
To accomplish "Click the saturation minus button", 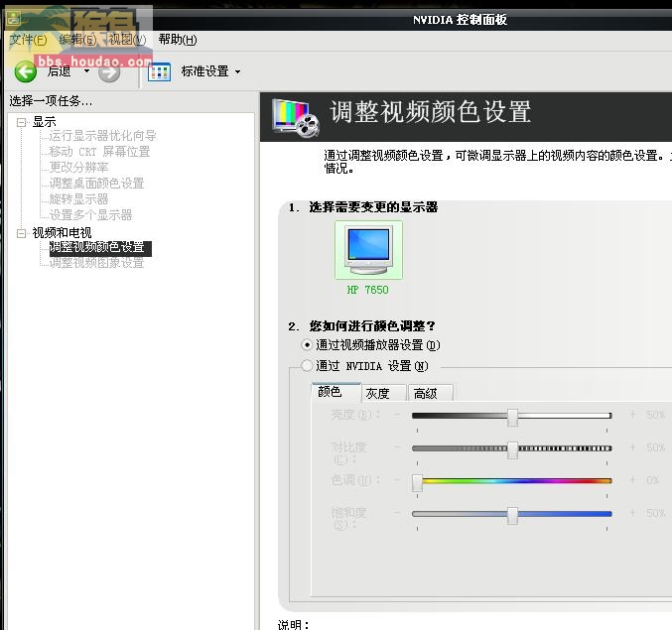I will [x=397, y=513].
